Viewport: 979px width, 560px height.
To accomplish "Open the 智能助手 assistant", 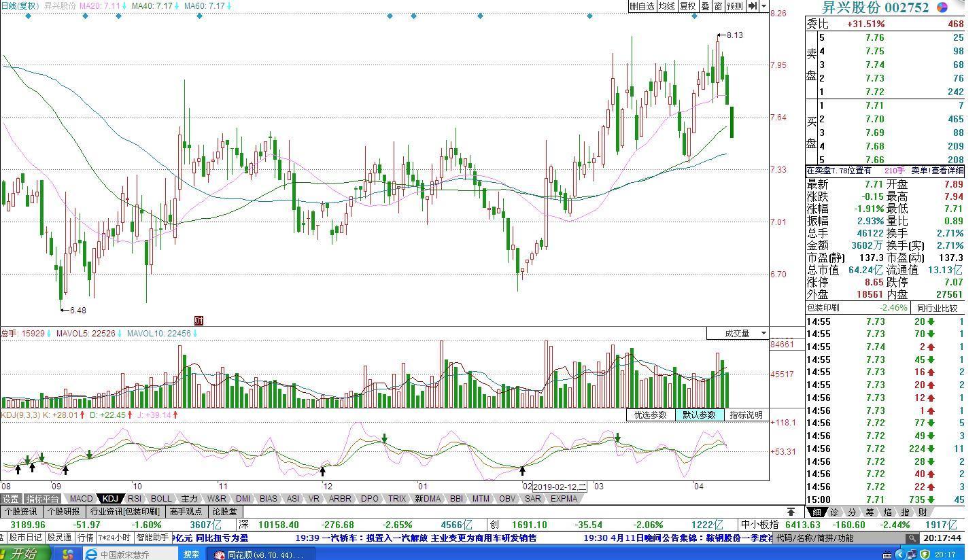I will tap(152, 538).
